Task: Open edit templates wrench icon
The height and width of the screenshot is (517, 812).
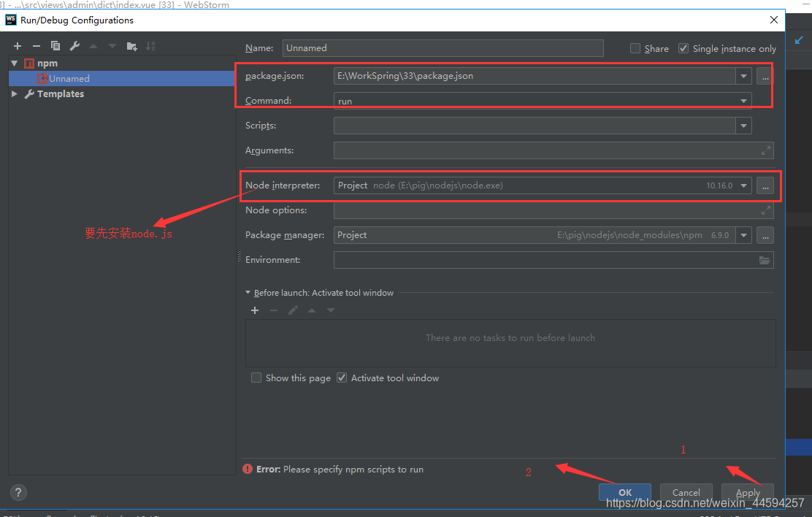Action: (74, 46)
